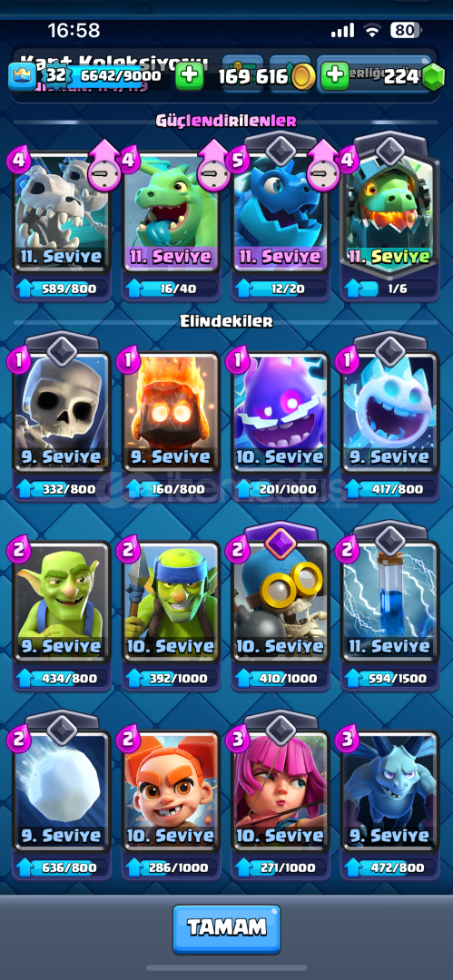Viewport: 453px width, 980px height.
Task: Tap the Güçlendirilenler section header
Action: 226,121
